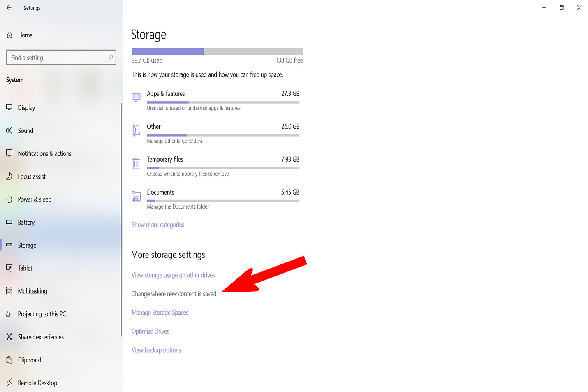The height and width of the screenshot is (392, 588).
Task: Click the Documents folder icon
Action: click(x=136, y=196)
